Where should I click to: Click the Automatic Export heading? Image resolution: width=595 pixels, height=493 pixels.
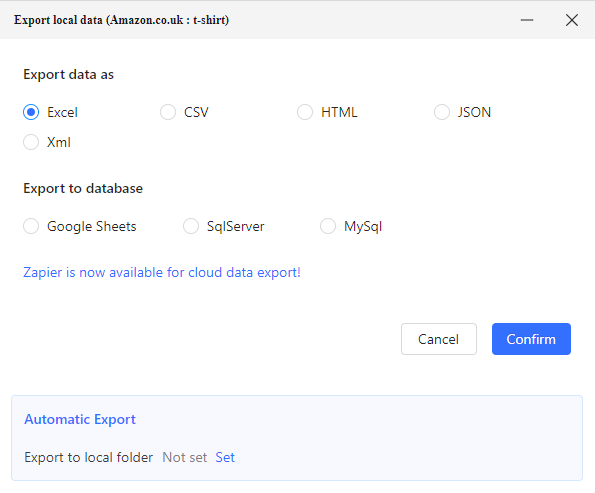click(80, 419)
